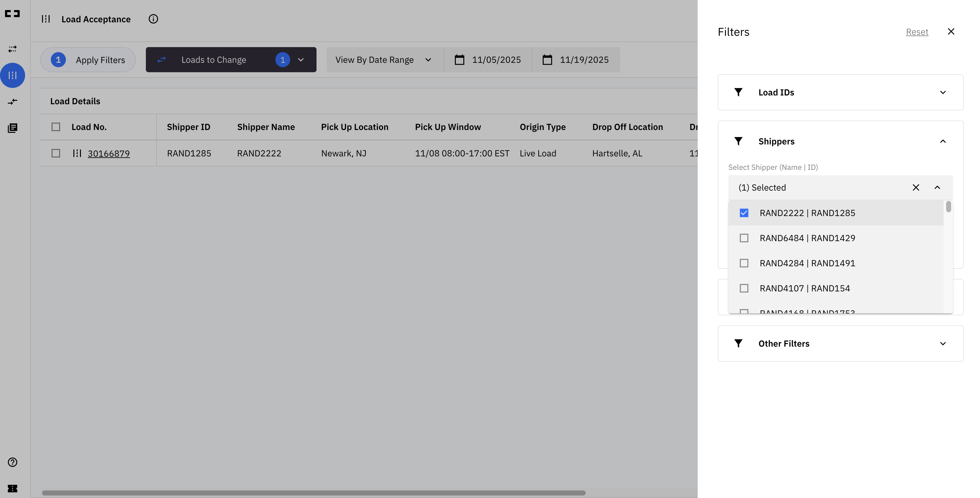Click the Apply Filters button
Screen dimensions: 980x498
tap(88, 60)
